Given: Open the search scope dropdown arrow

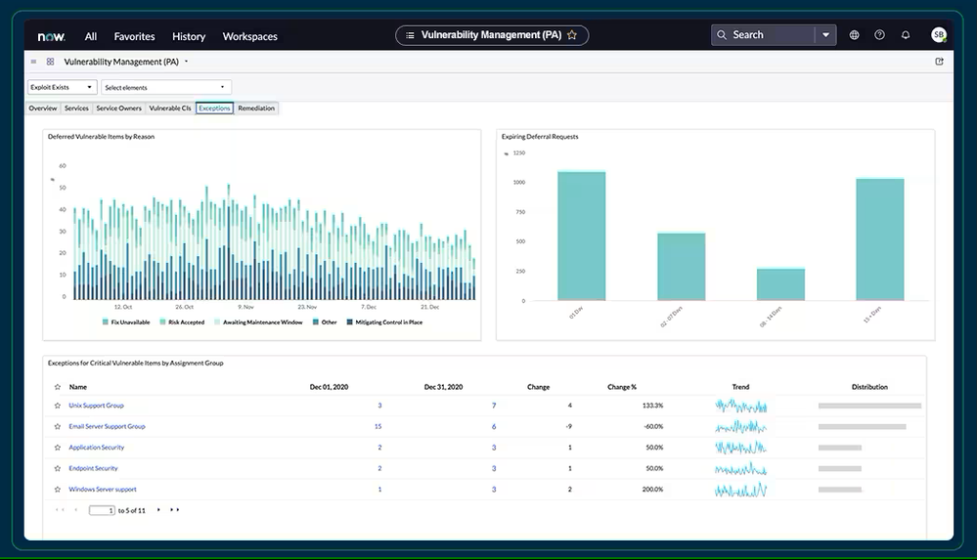Looking at the screenshot, I should click(826, 35).
